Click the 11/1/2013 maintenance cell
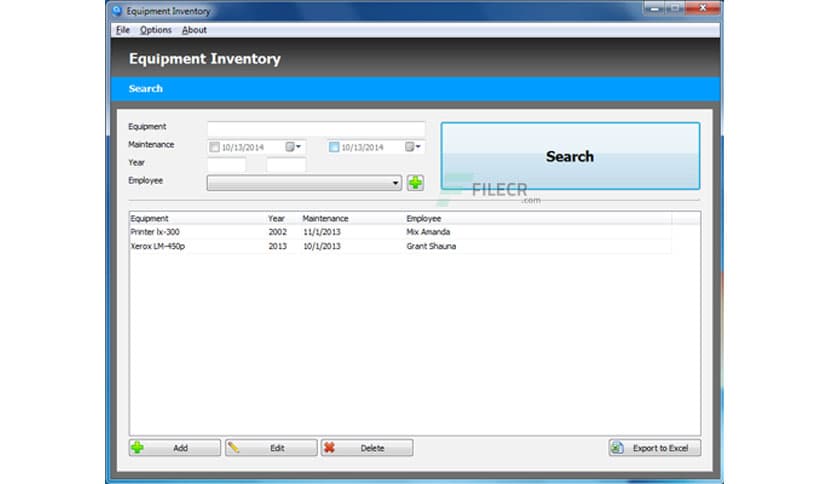Viewport: 836px width, 484px height. 321,232
